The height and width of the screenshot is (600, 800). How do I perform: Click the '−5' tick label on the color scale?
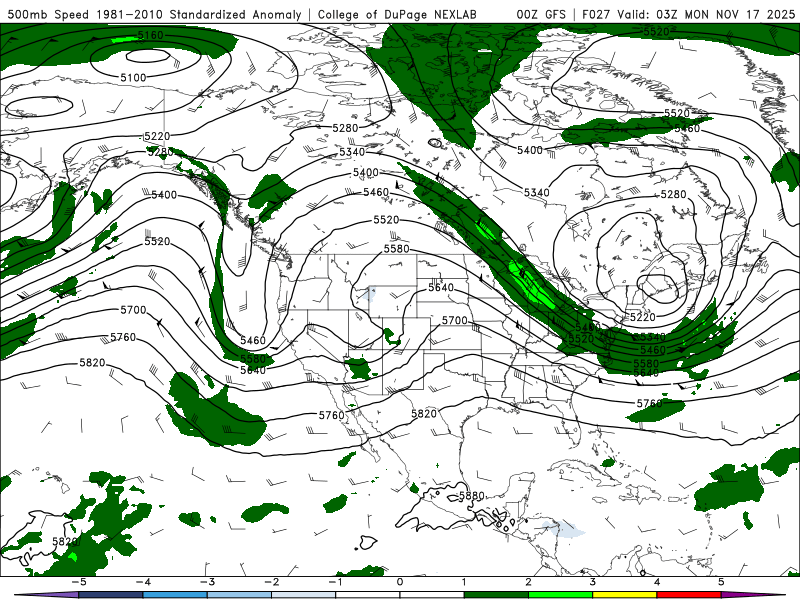pyautogui.click(x=78, y=582)
